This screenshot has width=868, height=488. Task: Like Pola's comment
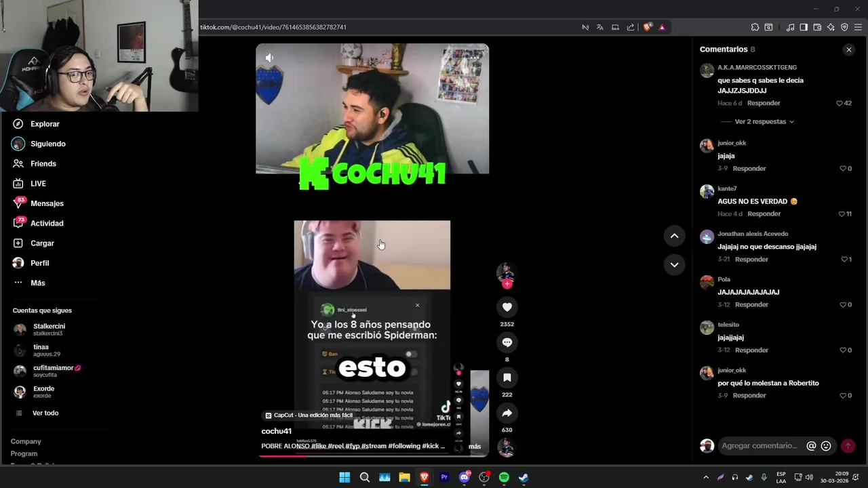click(x=843, y=304)
